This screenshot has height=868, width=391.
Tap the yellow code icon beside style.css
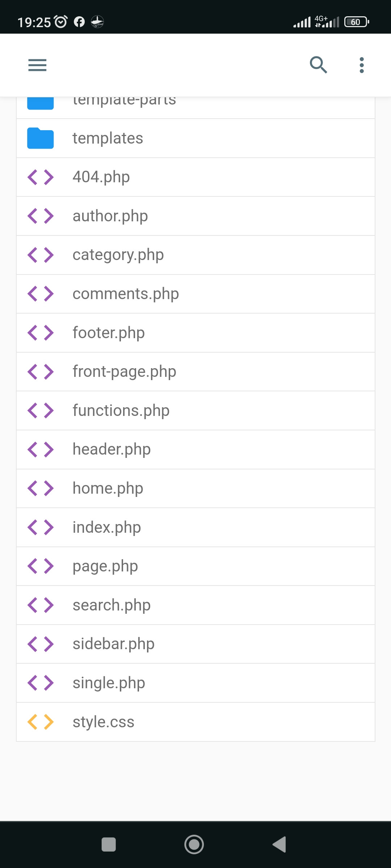tap(40, 722)
